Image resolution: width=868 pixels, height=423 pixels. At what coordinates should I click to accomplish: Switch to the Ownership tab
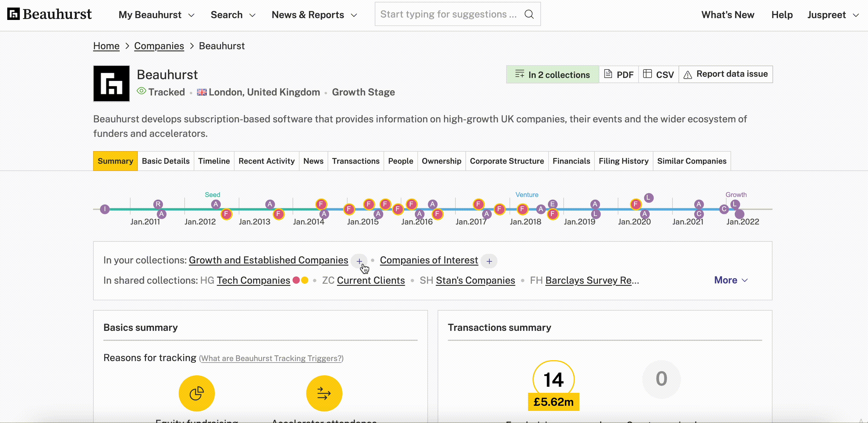coord(442,161)
